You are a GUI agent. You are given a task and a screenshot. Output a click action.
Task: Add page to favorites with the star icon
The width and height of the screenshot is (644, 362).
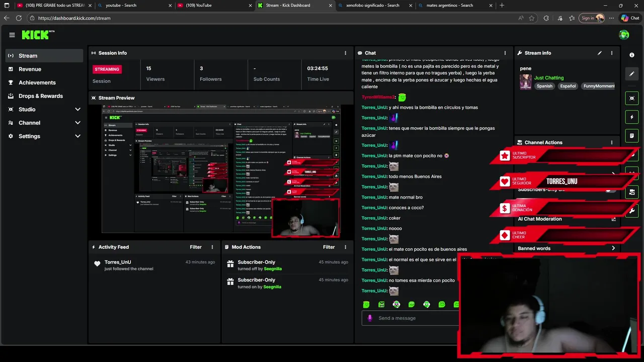[x=532, y=18]
